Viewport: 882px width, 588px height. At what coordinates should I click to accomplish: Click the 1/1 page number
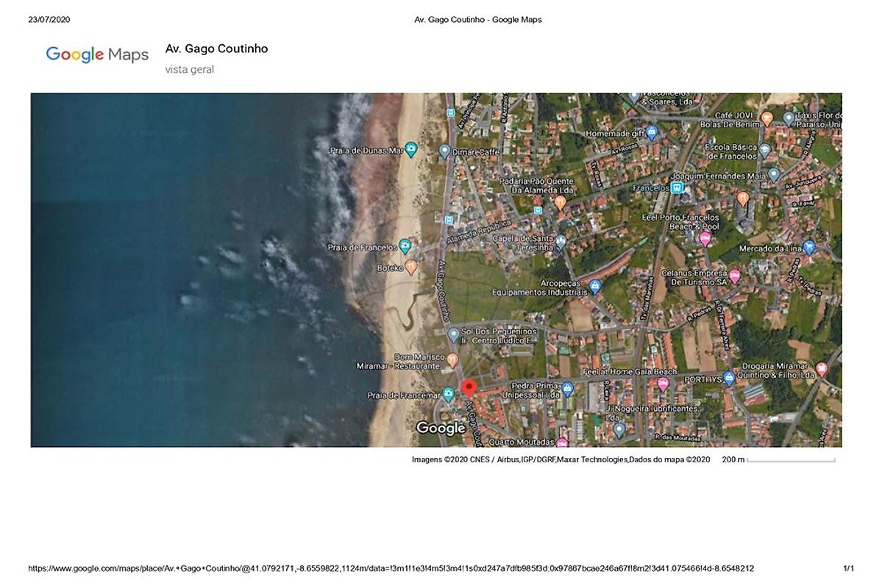click(848, 568)
